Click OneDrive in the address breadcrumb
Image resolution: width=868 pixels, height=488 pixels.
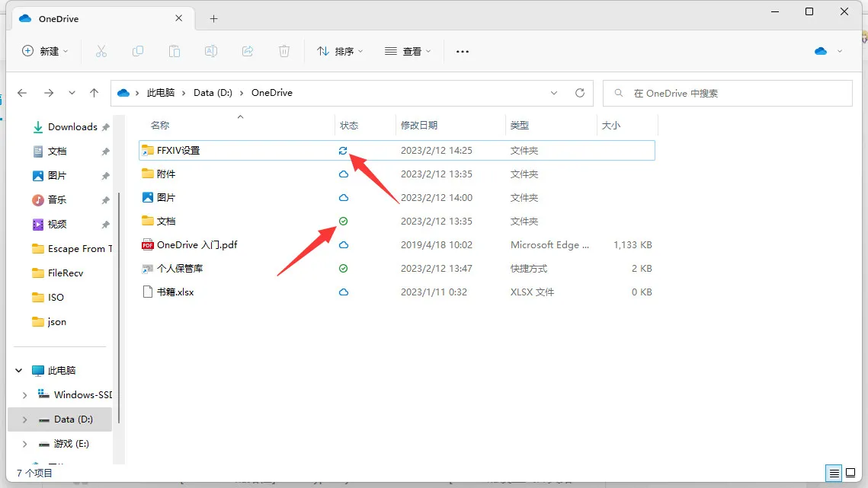[x=272, y=93]
